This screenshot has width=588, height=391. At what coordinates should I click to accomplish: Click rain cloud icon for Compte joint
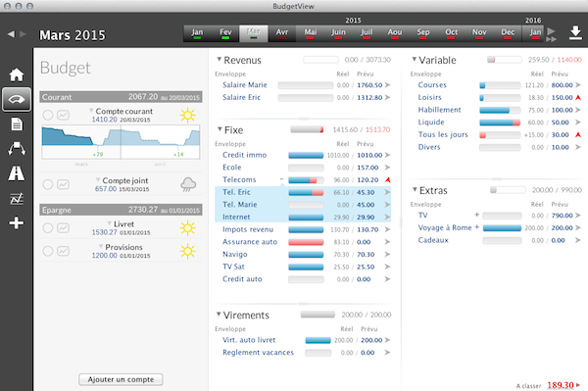click(188, 184)
